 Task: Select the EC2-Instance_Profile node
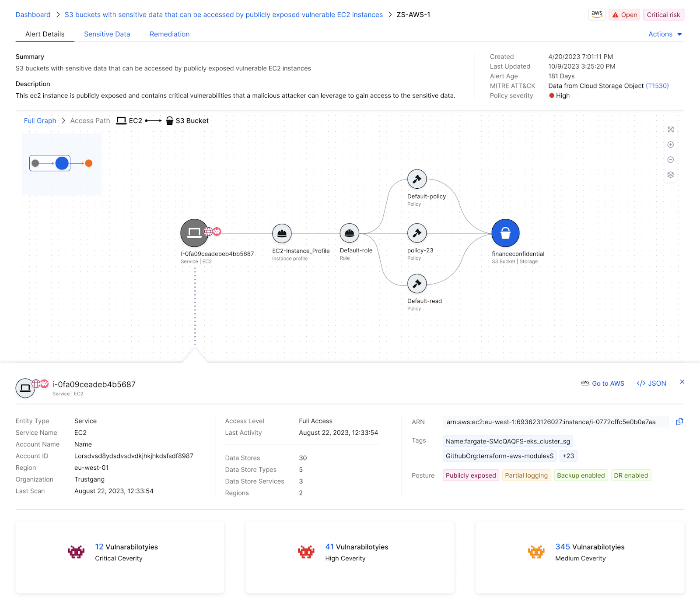(282, 234)
